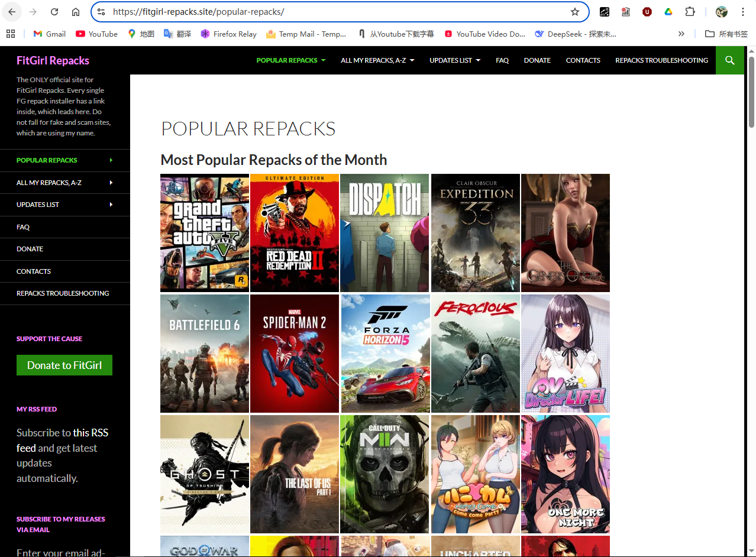
Task: Bookmark this page with the star icon
Action: pos(574,12)
